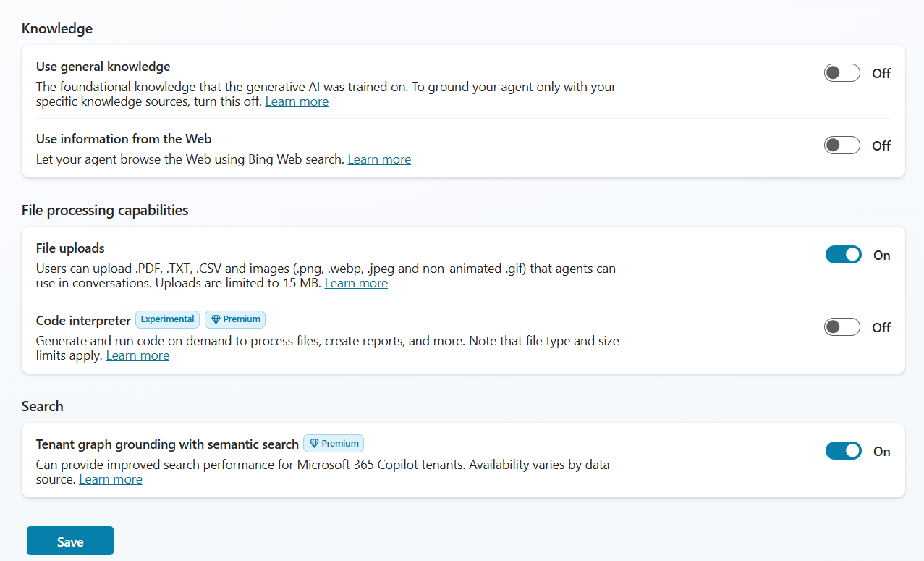This screenshot has width=924, height=561.
Task: Click the Use general knowledge title
Action: (x=103, y=67)
